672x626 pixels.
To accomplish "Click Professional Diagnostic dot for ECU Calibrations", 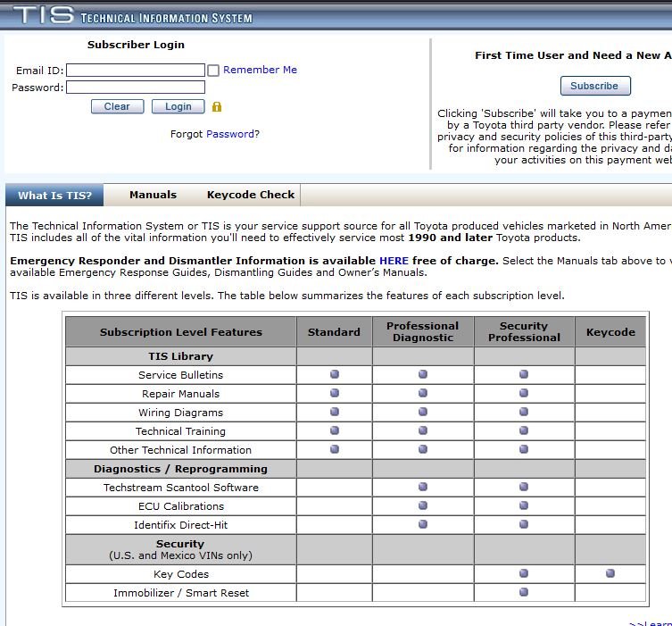I will [423, 505].
